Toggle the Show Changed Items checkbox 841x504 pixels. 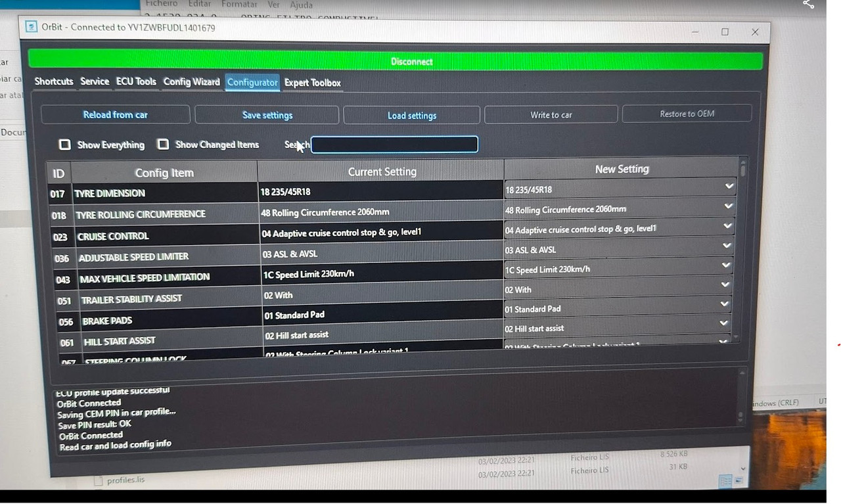(x=163, y=144)
